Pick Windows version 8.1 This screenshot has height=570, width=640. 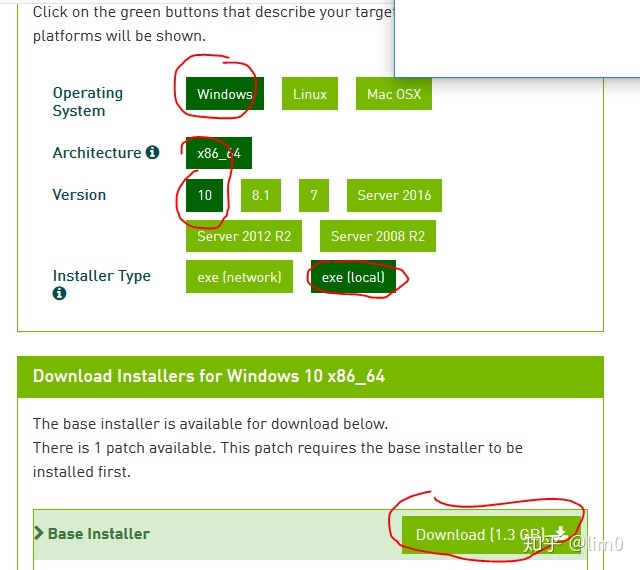point(260,195)
